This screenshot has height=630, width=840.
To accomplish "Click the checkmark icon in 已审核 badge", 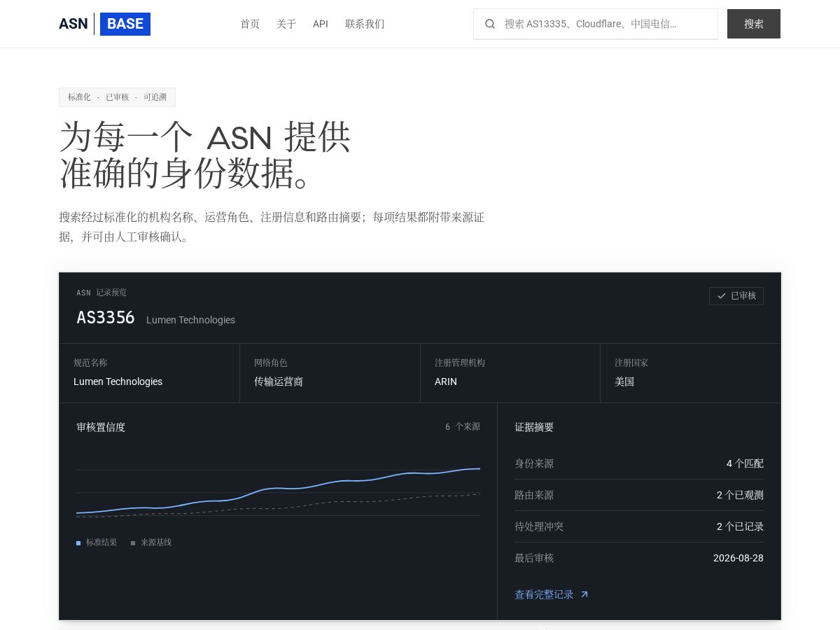I will (x=722, y=296).
